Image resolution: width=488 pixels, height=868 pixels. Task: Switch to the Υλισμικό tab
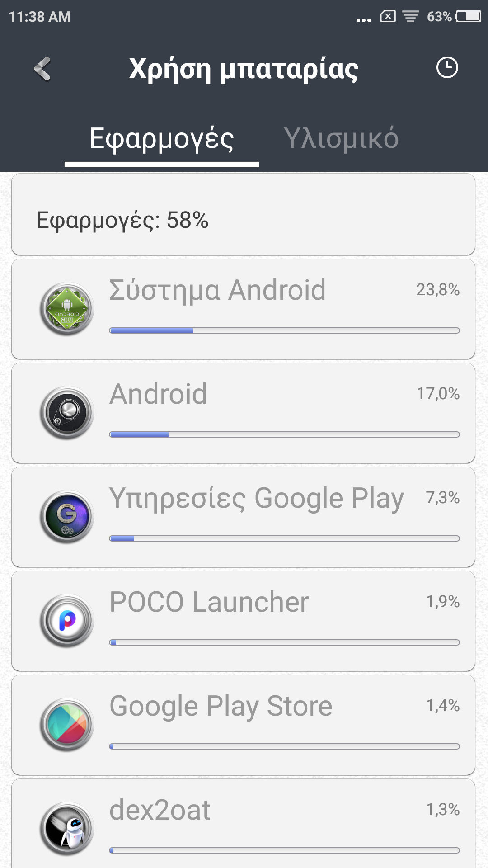[x=341, y=139]
